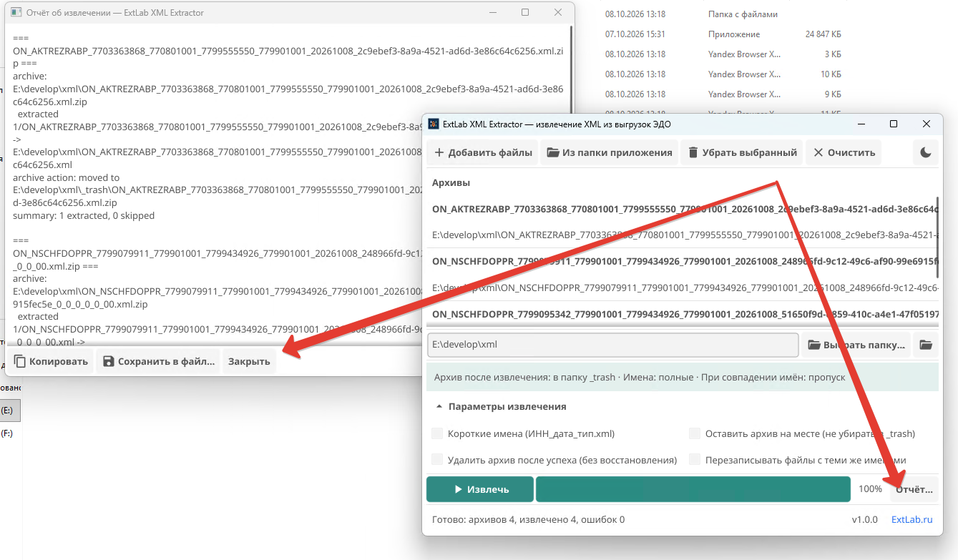Open the Отчёт report button

(914, 489)
